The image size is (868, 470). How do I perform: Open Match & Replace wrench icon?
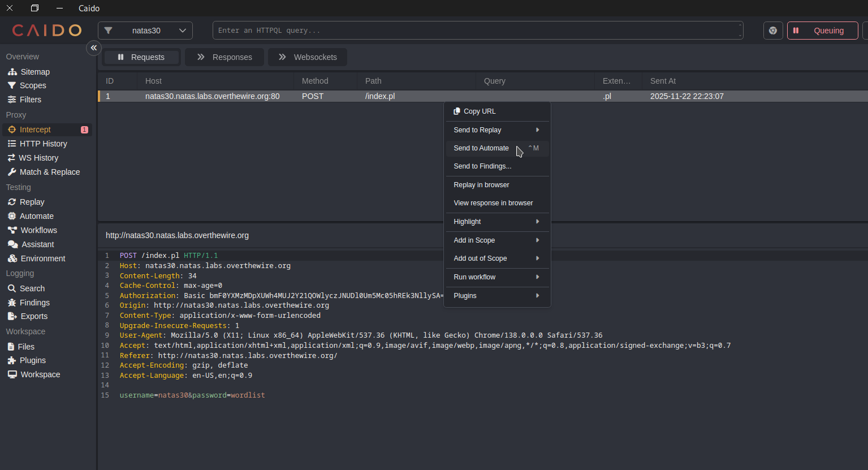pos(12,172)
